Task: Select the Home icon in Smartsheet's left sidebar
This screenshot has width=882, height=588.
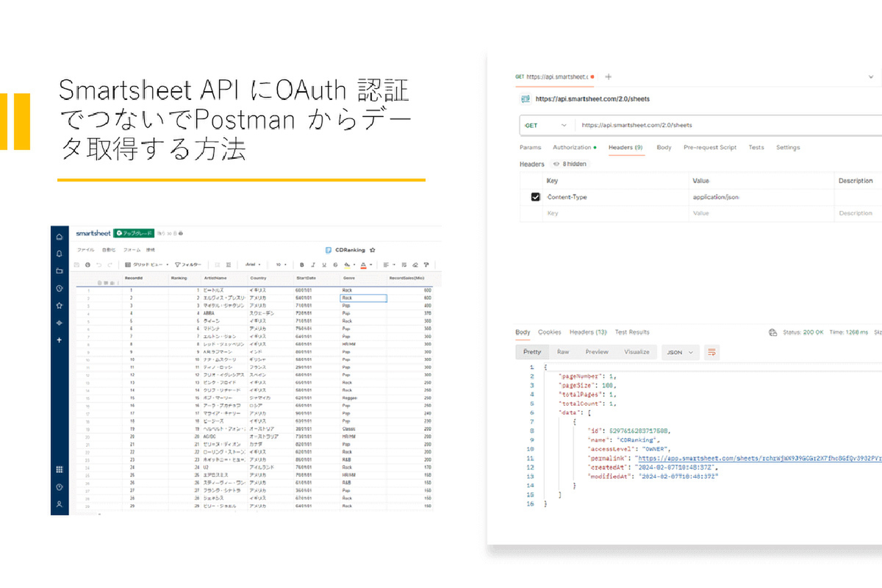Action: coord(60,236)
